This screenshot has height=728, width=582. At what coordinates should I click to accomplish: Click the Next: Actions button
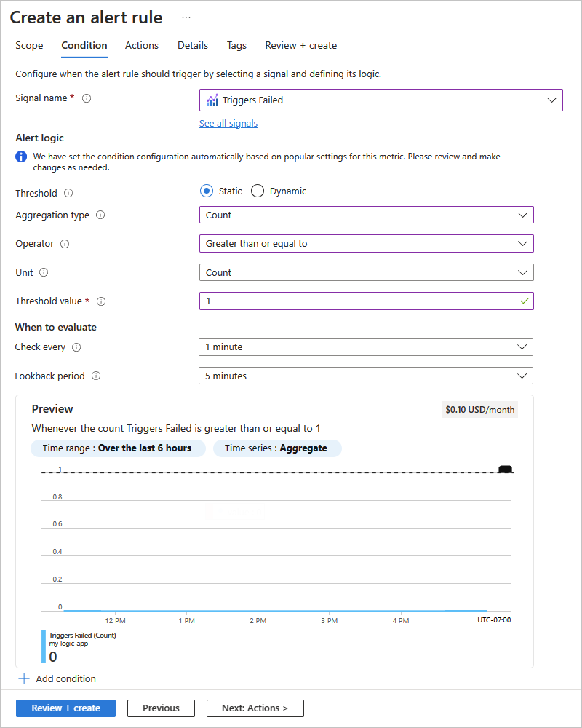tap(255, 708)
